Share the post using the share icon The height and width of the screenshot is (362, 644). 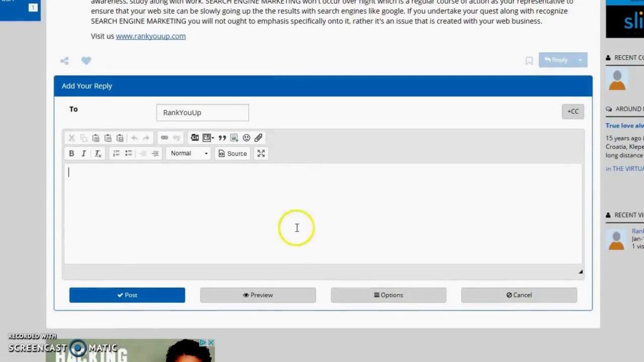(65, 61)
